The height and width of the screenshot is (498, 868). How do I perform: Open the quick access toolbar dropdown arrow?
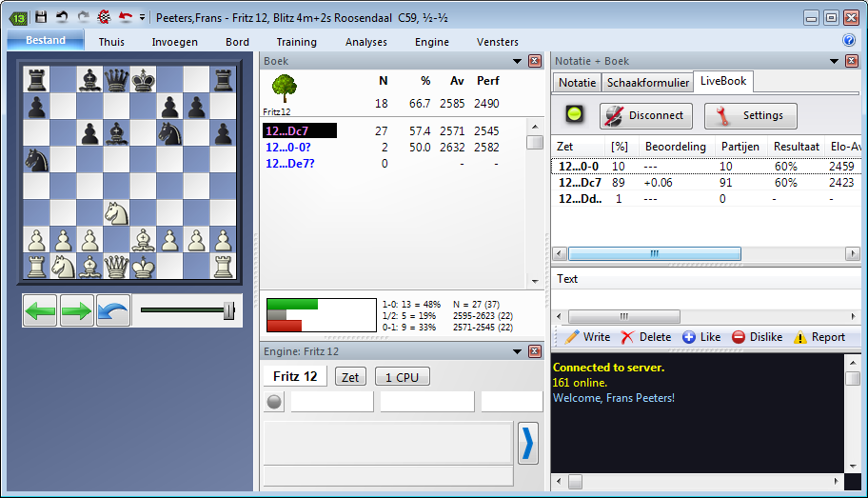(x=142, y=18)
